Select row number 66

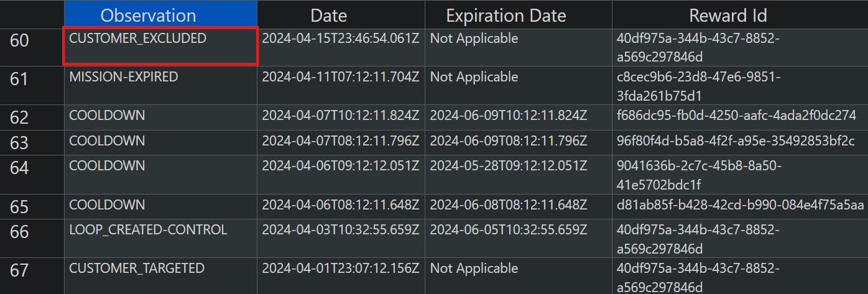point(20,232)
